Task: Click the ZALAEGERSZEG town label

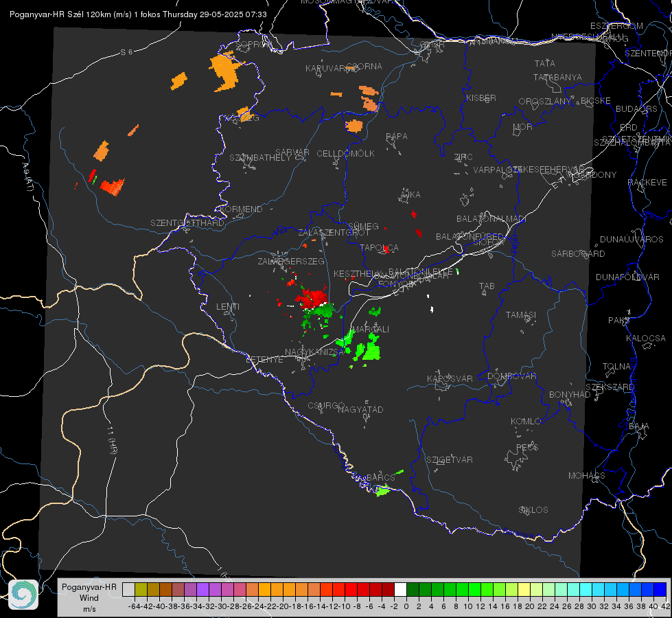Action: coord(291,261)
